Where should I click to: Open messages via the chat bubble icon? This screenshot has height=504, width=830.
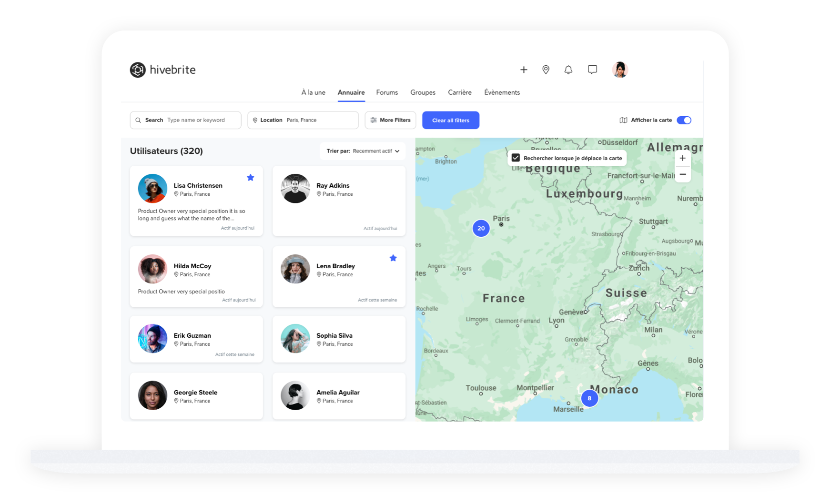(x=592, y=70)
